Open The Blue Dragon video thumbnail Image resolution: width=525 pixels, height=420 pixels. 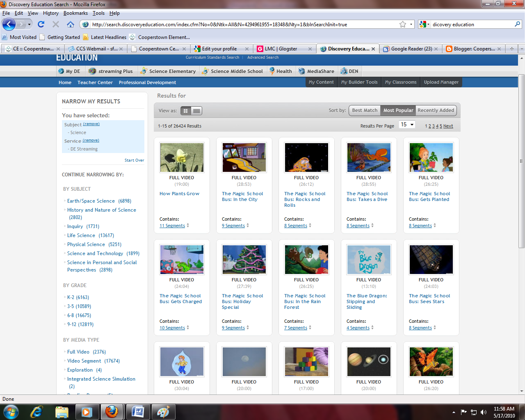[x=369, y=260]
